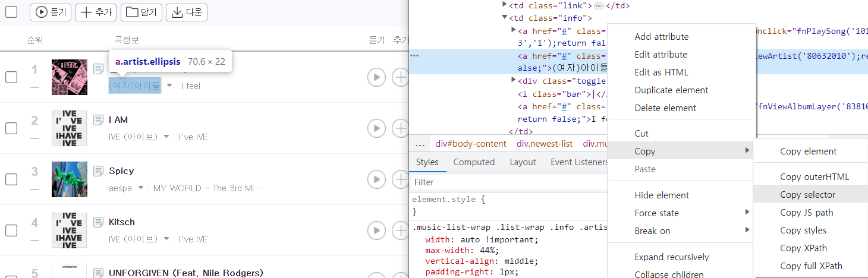
Task: Tick the checkbox for the rank 1 song
Action: pyautogui.click(x=11, y=77)
